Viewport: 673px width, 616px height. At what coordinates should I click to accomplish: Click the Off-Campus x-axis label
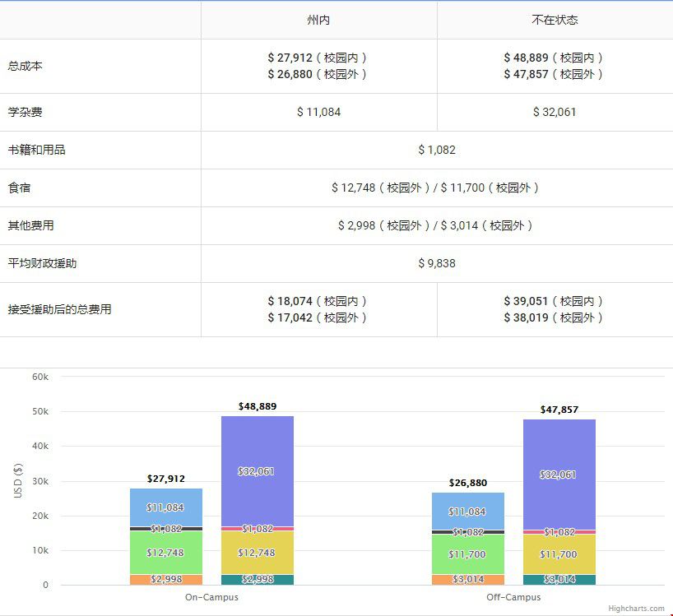(513, 597)
